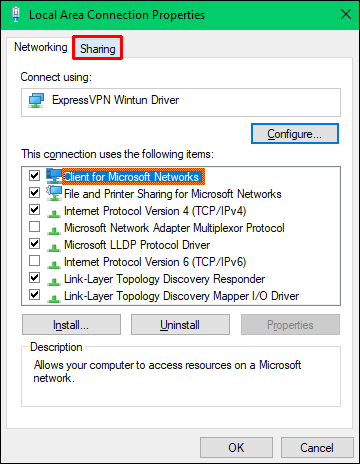This screenshot has height=464, width=360.
Task: Click the ExpressVPN Wintun Driver adapter name
Action: pos(115,100)
